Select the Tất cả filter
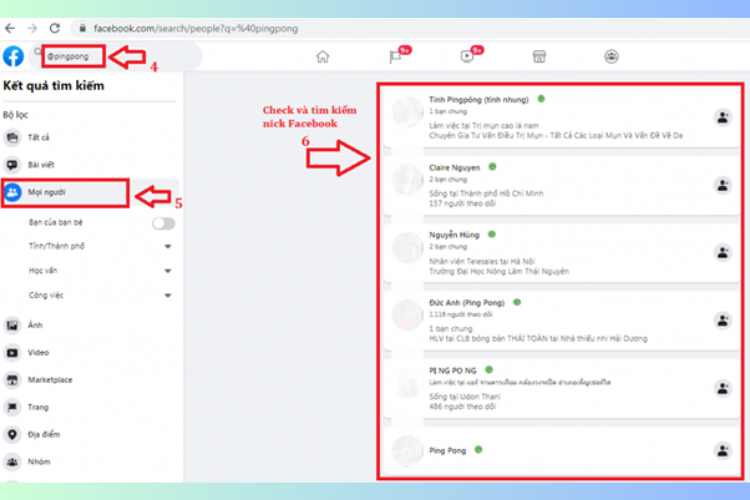The height and width of the screenshot is (500, 750). tap(89, 137)
